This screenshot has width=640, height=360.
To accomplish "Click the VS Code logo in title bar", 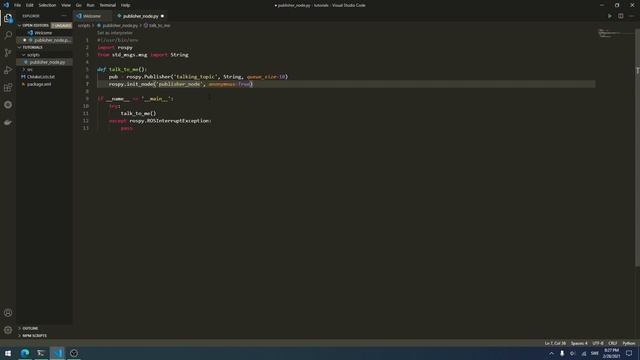I will coord(6,5).
